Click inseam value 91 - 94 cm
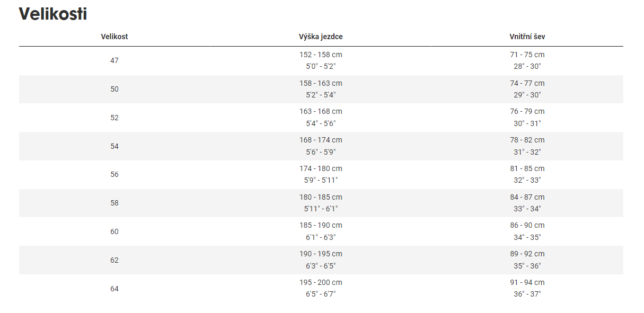The height and width of the screenshot is (313, 644). click(527, 283)
